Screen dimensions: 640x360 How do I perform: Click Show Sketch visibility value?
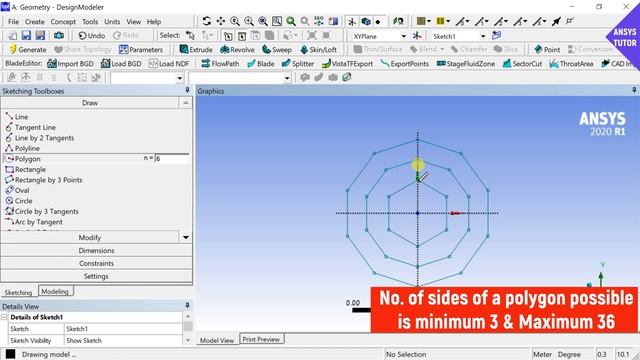84,340
